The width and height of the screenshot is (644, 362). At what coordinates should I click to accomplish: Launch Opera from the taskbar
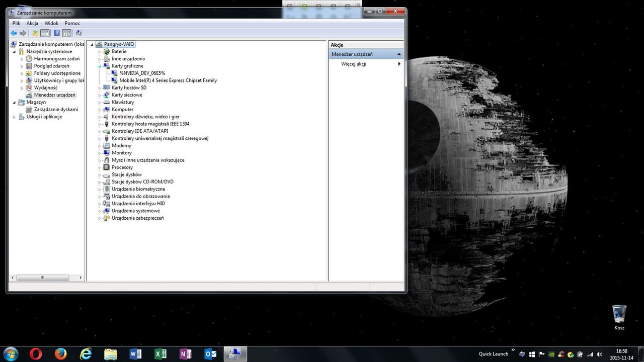36,354
